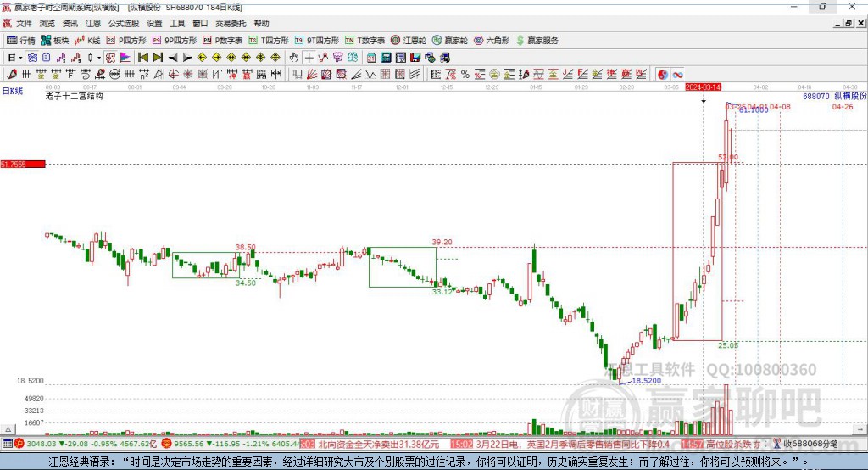Open the 文件 menu
The width and height of the screenshot is (868, 470).
pyautogui.click(x=25, y=23)
